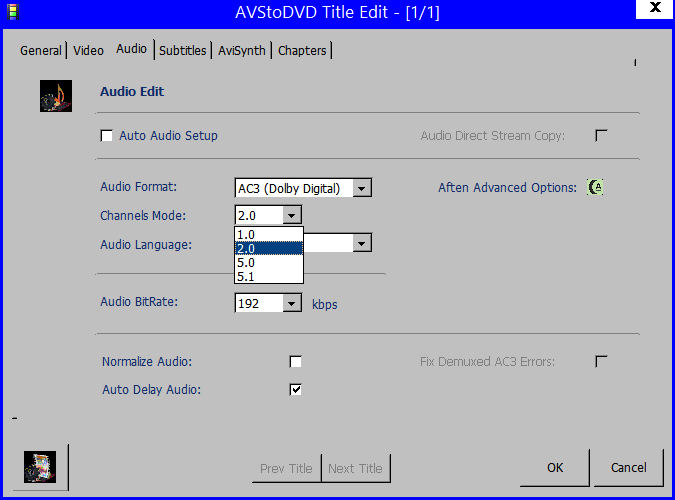
Task: Click the Aften Advanced Options icon
Action: [x=595, y=187]
